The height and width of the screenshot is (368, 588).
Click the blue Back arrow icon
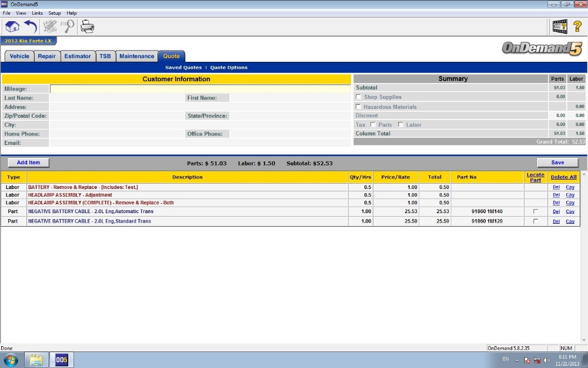30,26
